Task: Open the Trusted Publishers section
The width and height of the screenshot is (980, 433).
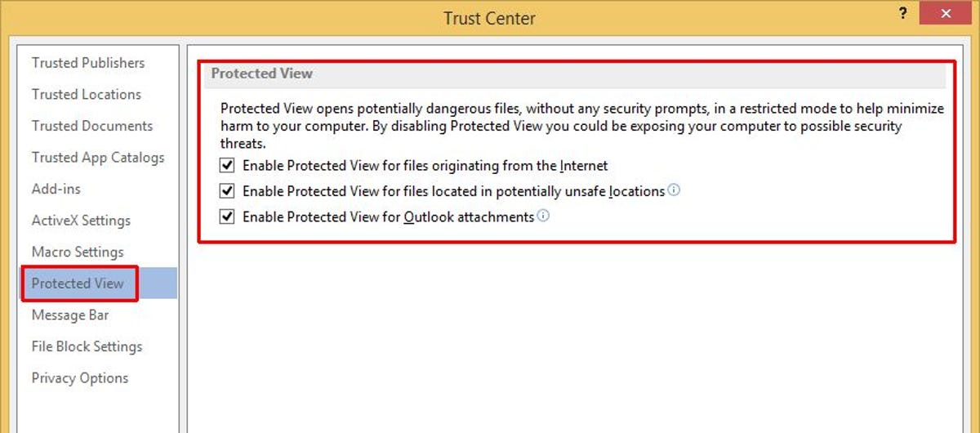Action: pos(88,63)
